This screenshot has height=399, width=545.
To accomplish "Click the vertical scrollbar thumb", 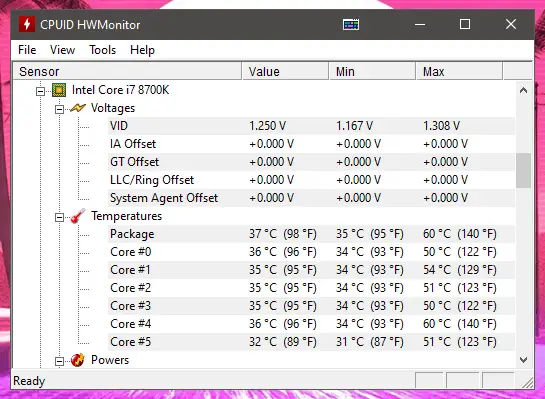I will coord(523,170).
